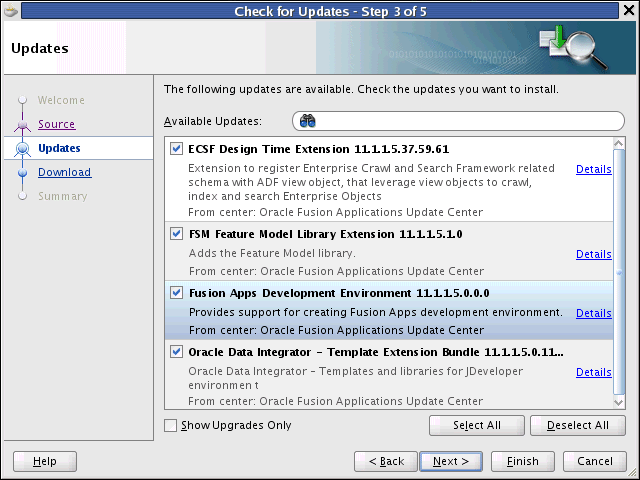The width and height of the screenshot is (640, 480).
Task: Click the Java cup icon in the title bar
Action: coord(11,11)
